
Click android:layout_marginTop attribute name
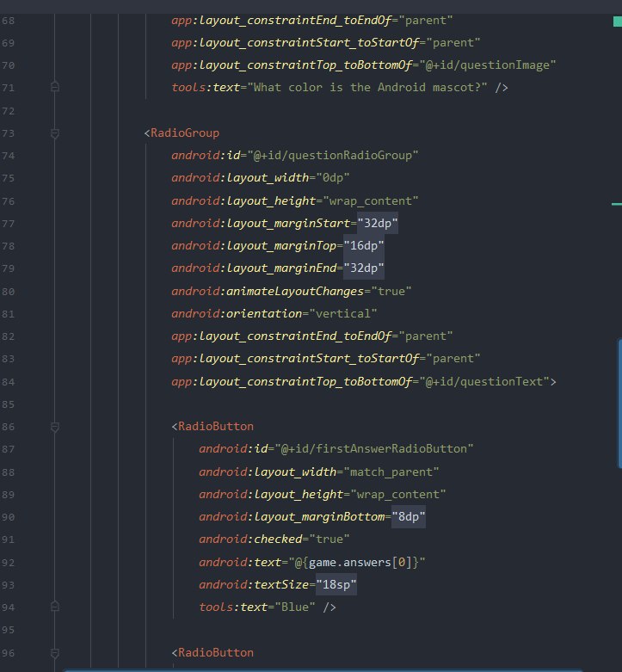click(x=254, y=245)
